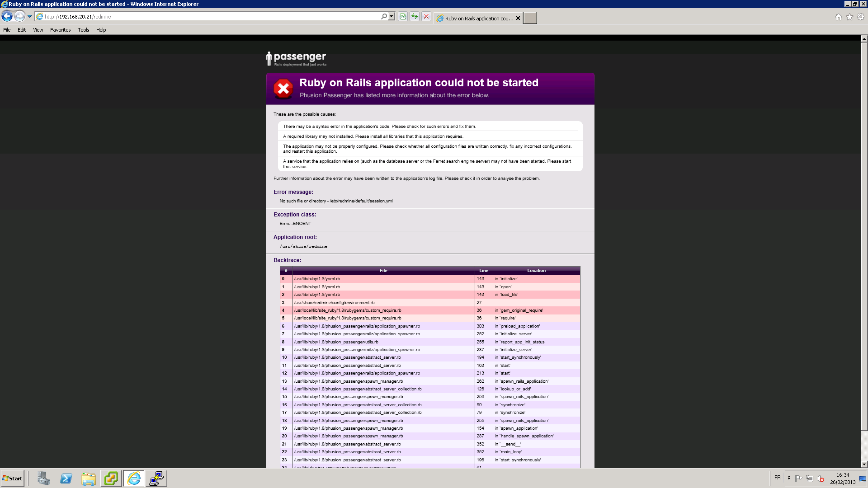Expand the address bar autocomplete dropdown
Image resolution: width=868 pixels, height=488 pixels.
[x=392, y=16]
